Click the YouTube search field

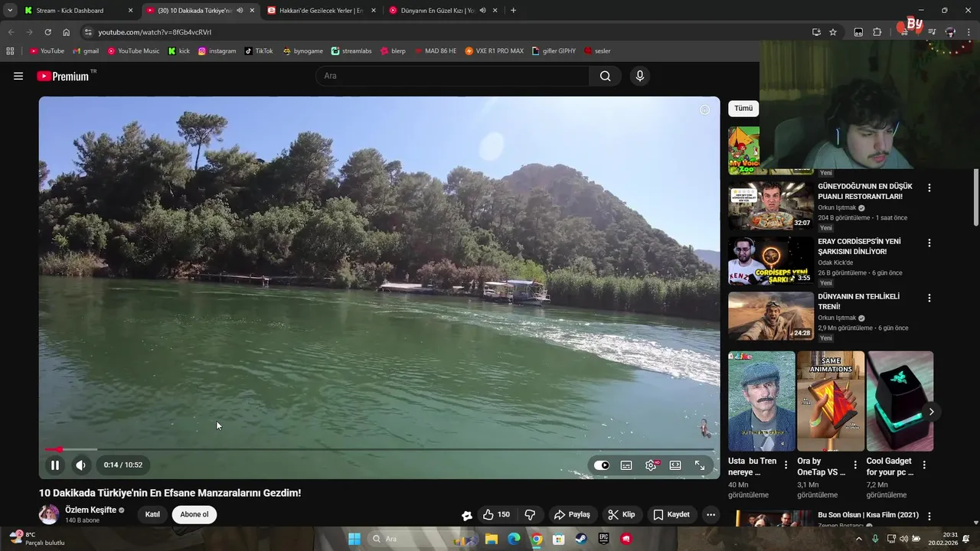452,76
